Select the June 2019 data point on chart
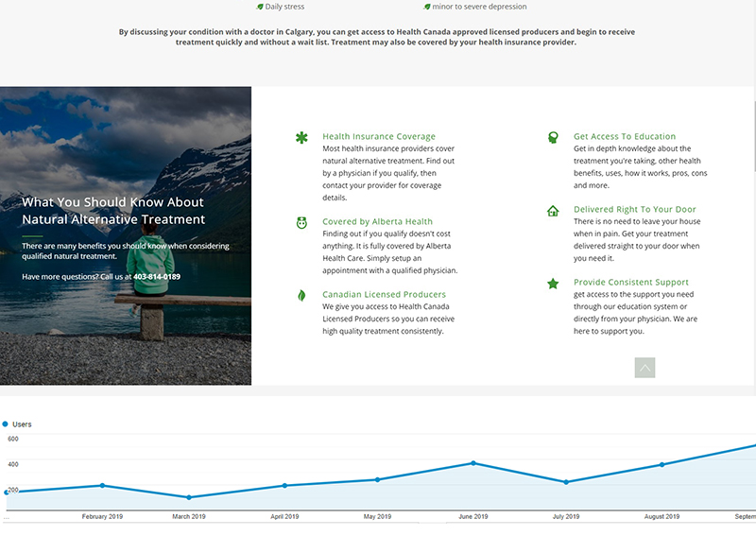The image size is (756, 536). pos(472,463)
